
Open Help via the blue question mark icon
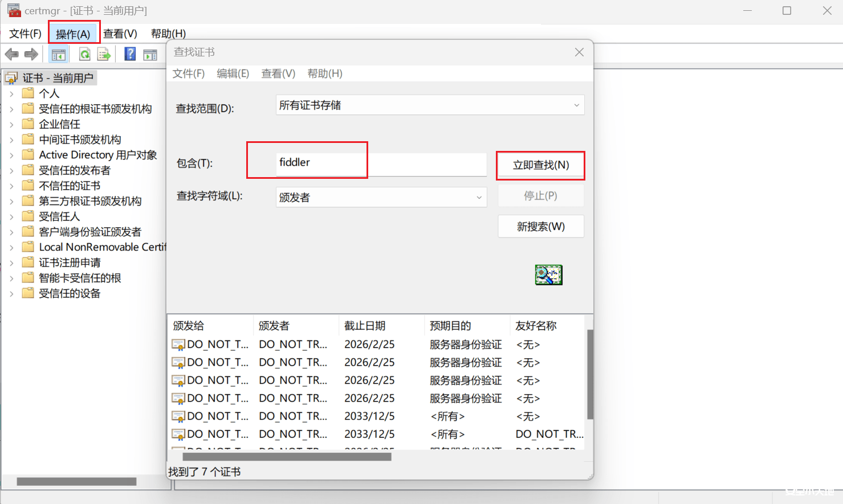pyautogui.click(x=129, y=54)
